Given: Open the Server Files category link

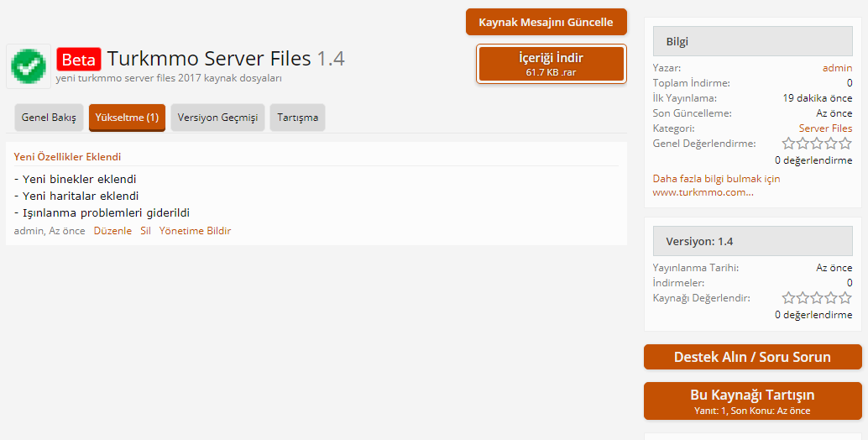Looking at the screenshot, I should click(825, 128).
